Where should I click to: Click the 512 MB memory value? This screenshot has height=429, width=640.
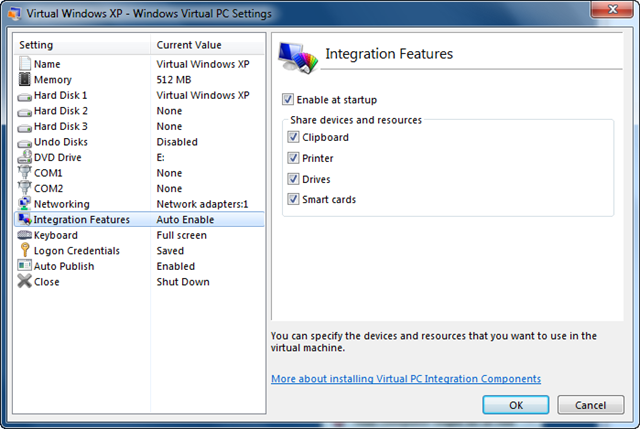tap(174, 80)
